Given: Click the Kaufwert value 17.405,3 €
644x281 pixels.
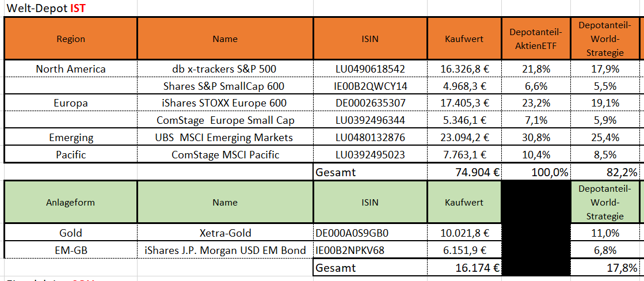Looking at the screenshot, I should (464, 103).
